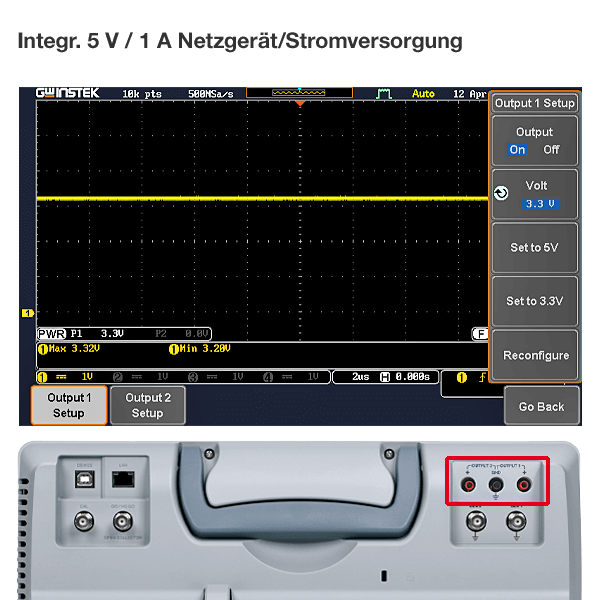600x600 pixels.
Task: Click the left BNC connector under the power terminals
Action: click(476, 521)
